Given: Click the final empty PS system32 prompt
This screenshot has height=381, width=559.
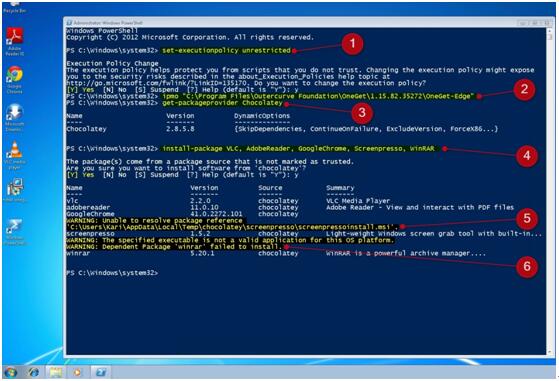Looking at the screenshot, I should [112, 273].
